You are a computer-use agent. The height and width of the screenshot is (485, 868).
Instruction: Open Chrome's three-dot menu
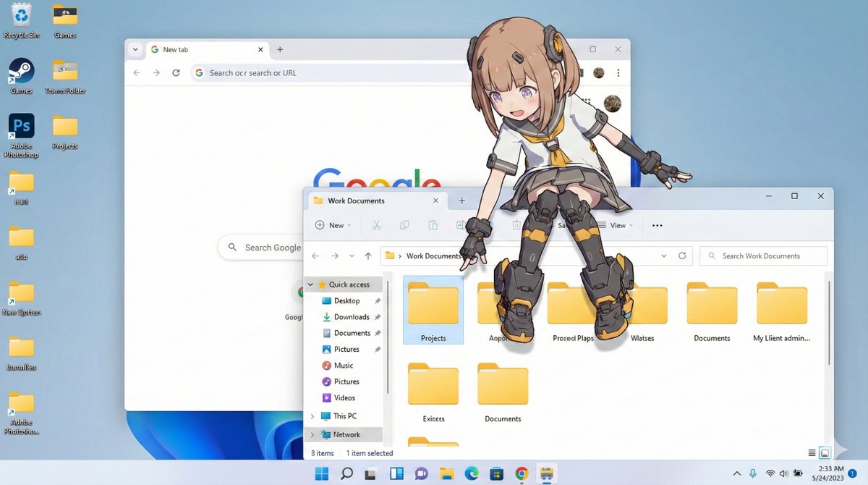618,72
